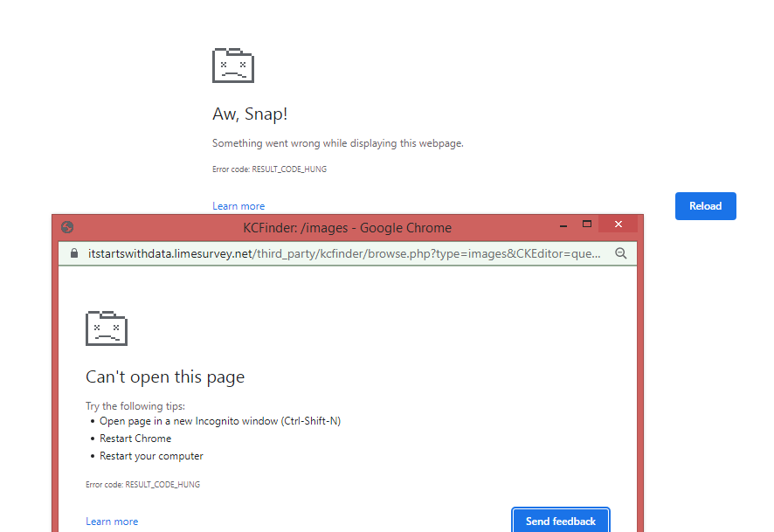Open Learn more link in the popup window
Screen dimensions: 774x532
pyautogui.click(x=112, y=522)
